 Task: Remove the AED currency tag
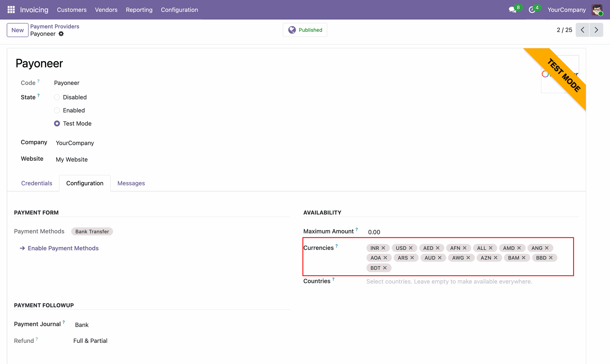point(438,248)
